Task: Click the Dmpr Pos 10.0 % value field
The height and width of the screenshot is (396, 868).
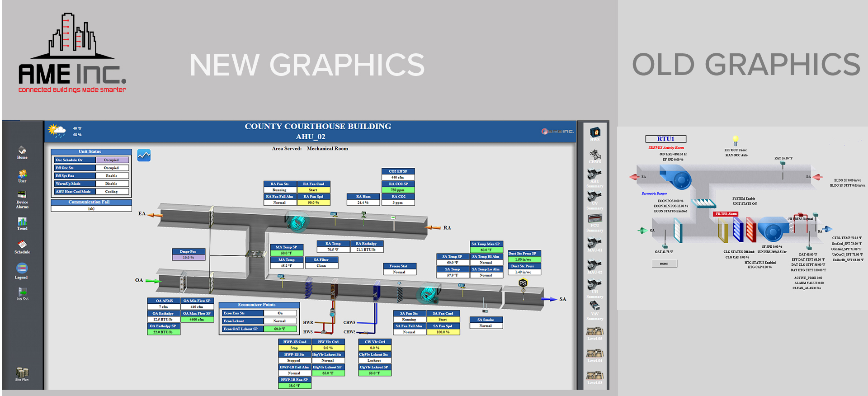Action: (x=189, y=258)
